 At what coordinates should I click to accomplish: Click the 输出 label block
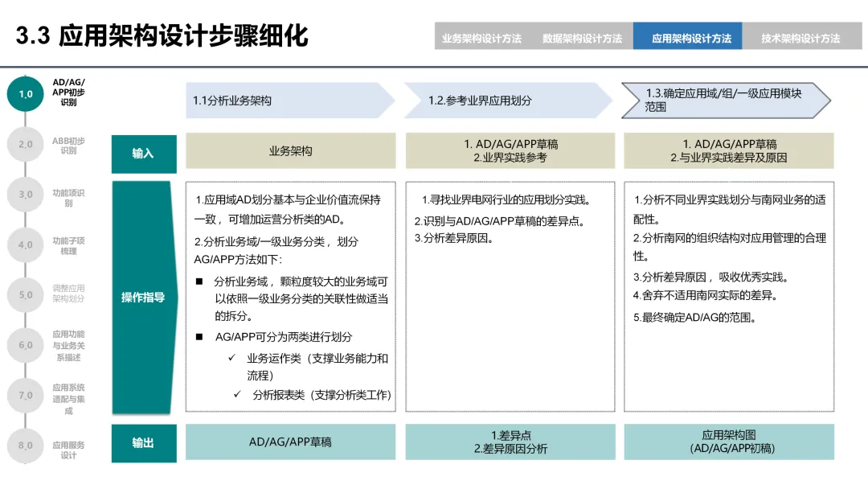pos(144,443)
